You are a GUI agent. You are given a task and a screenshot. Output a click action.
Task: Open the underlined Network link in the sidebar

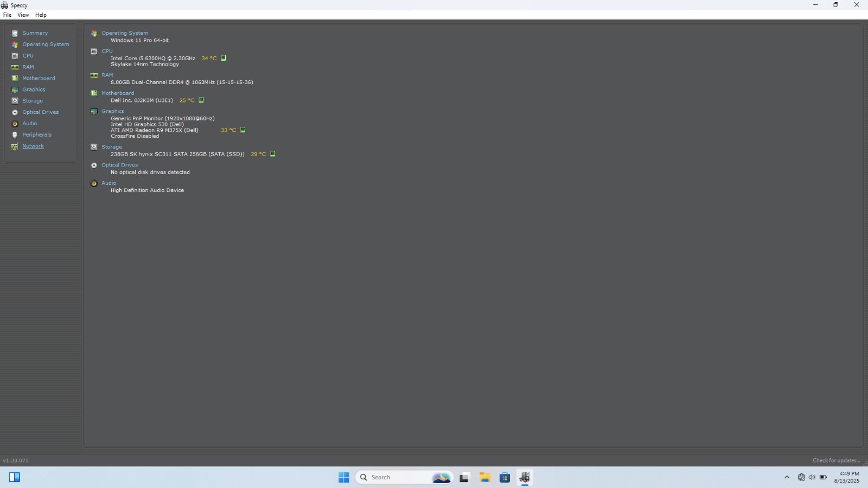coord(33,146)
